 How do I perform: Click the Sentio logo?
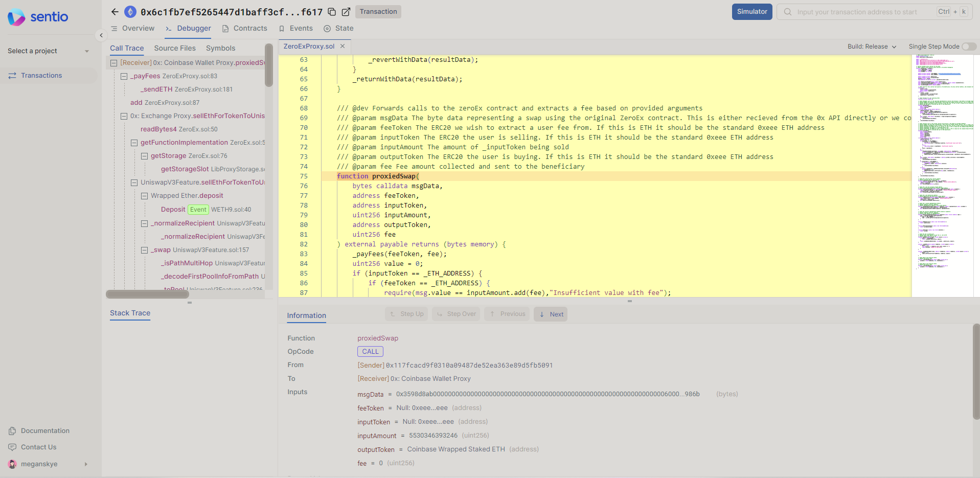tap(37, 17)
